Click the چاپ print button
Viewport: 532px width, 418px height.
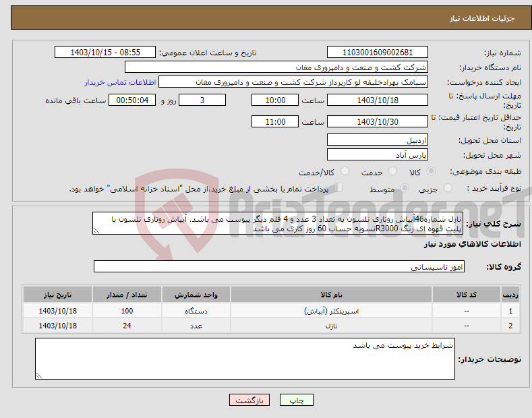pos(296,400)
